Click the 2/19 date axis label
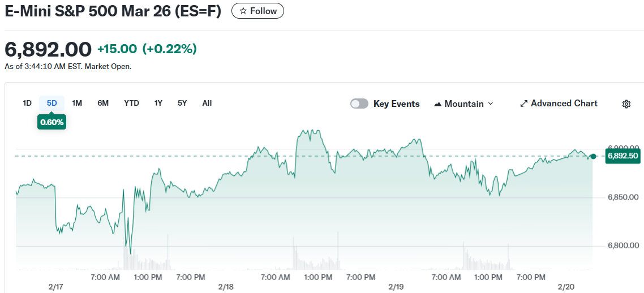This screenshot has width=644, height=293. [x=396, y=286]
